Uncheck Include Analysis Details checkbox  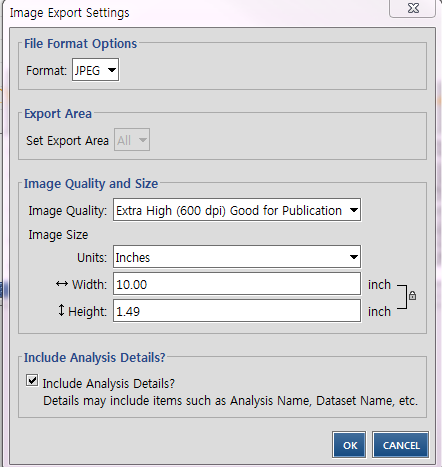coord(32,380)
